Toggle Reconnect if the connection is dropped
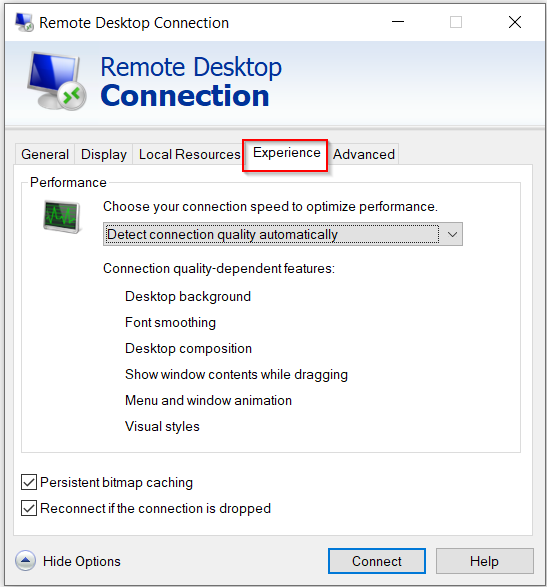The width and height of the screenshot is (547, 587). (x=29, y=508)
